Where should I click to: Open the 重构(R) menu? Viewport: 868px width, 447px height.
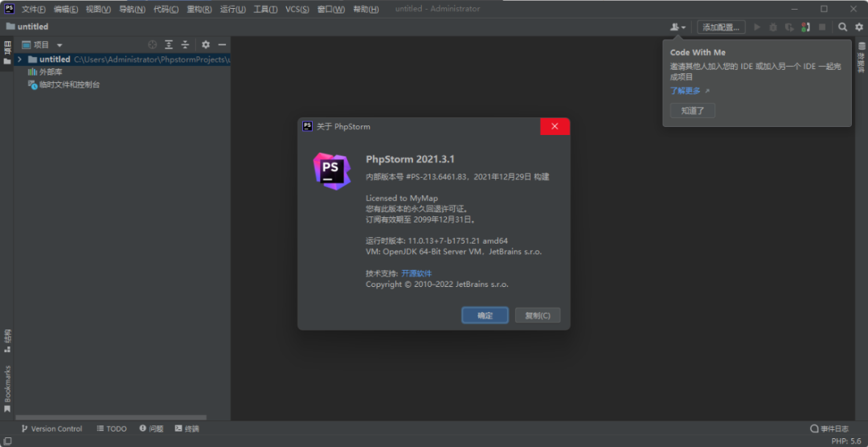pos(199,10)
